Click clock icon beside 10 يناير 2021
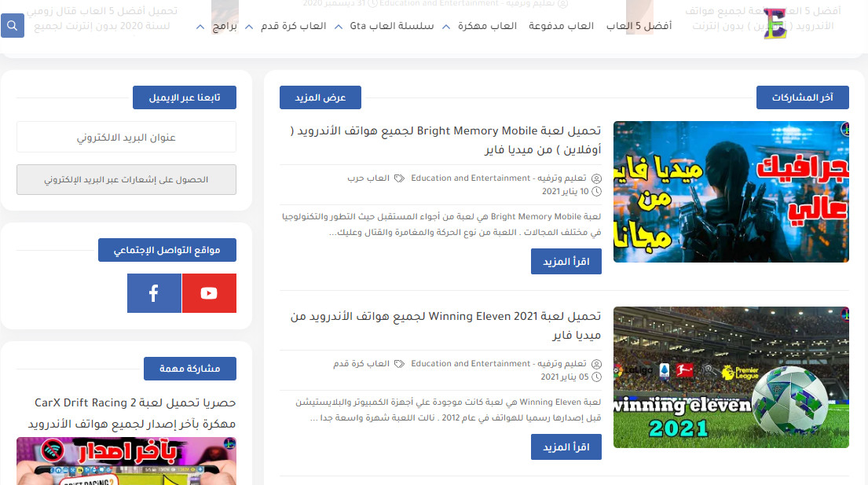 (x=596, y=192)
